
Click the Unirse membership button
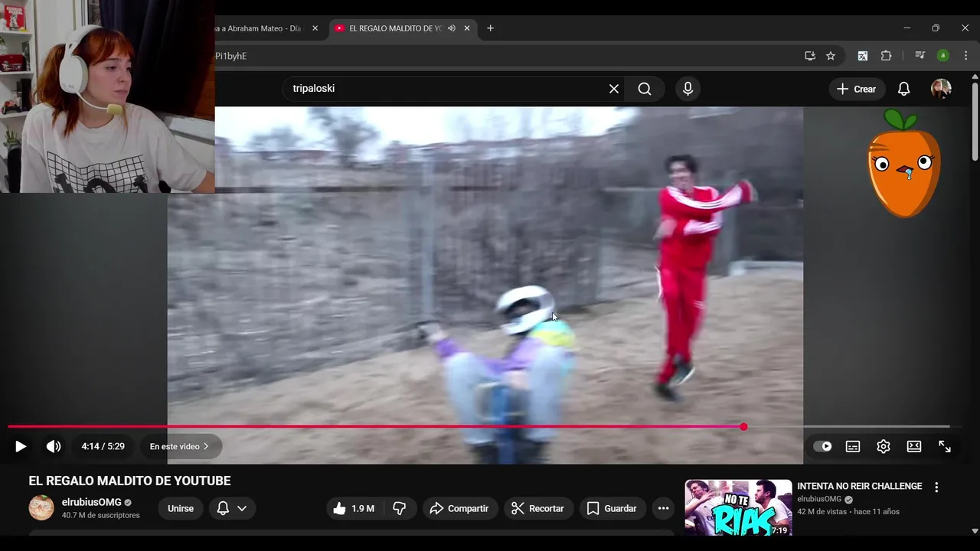pyautogui.click(x=181, y=508)
